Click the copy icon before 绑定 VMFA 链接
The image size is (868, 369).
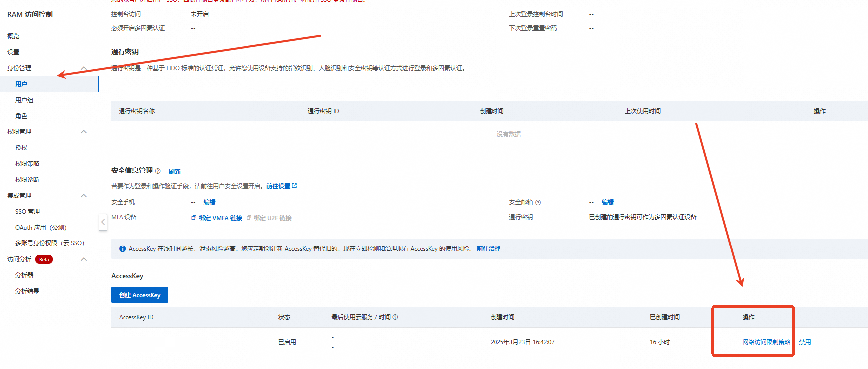click(194, 218)
